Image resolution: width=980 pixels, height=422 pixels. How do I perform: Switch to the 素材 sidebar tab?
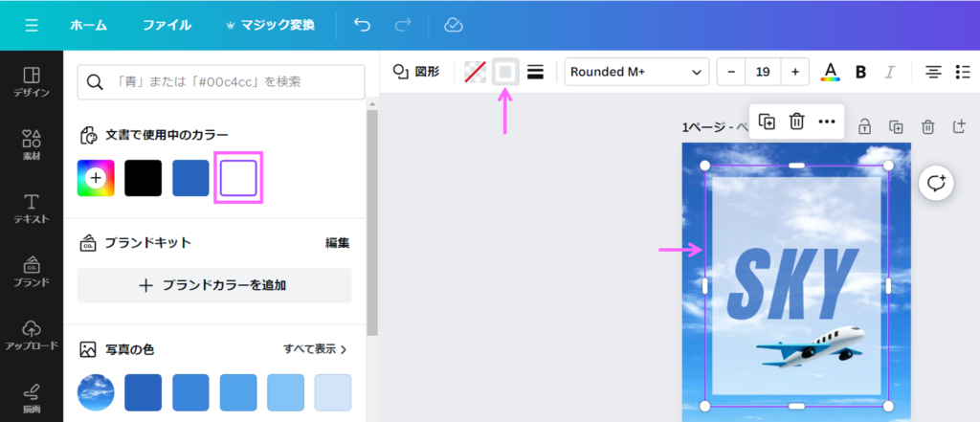(x=31, y=144)
